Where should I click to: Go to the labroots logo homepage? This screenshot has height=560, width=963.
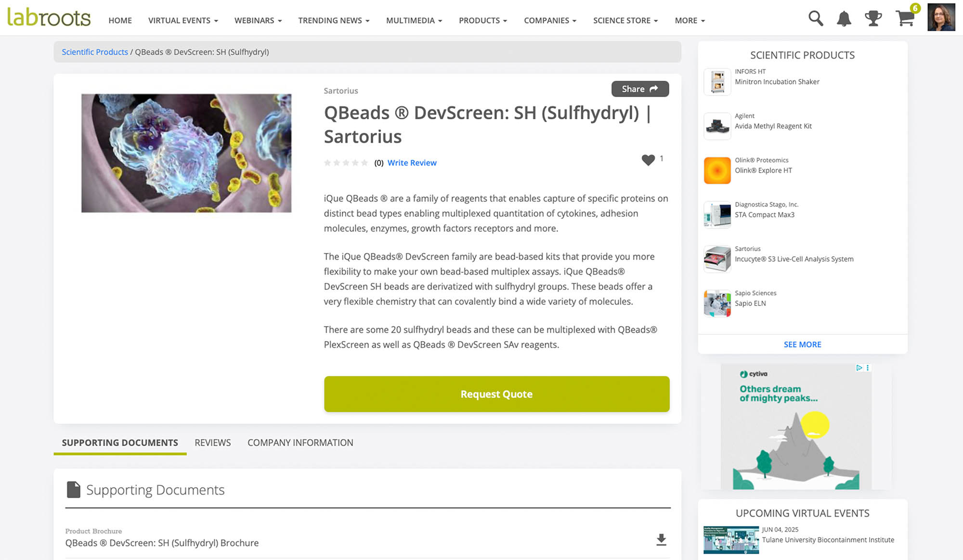tap(49, 18)
